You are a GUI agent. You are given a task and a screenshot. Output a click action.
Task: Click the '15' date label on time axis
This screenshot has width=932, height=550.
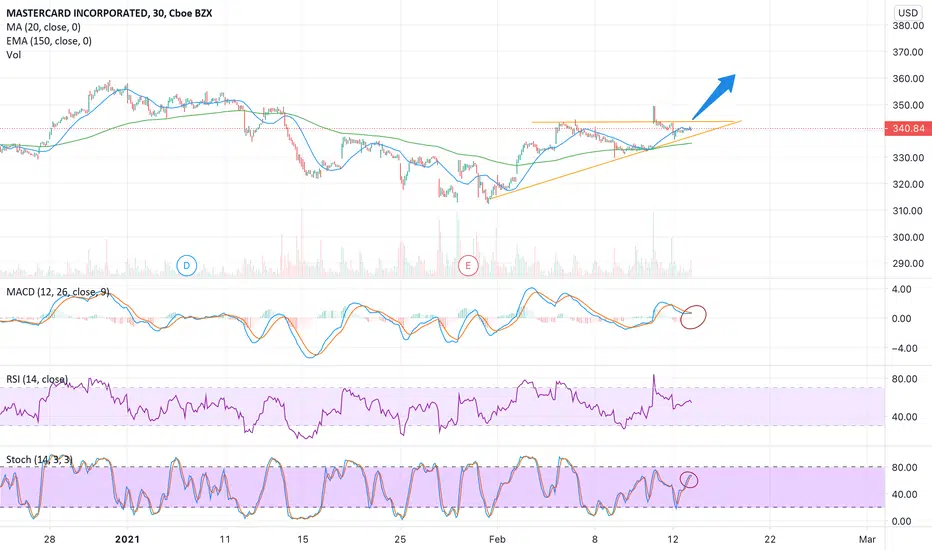tap(303, 539)
